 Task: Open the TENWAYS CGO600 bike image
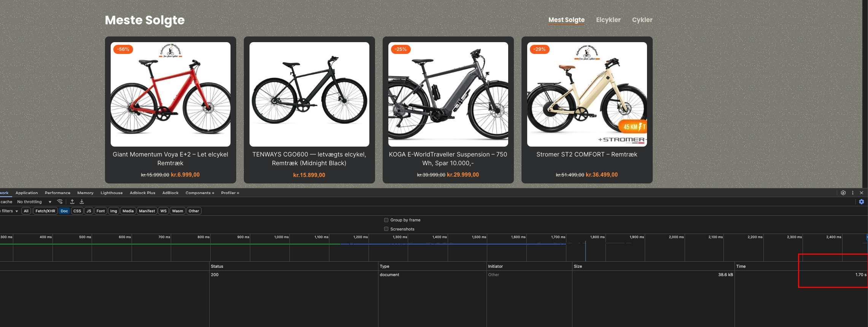tap(309, 94)
